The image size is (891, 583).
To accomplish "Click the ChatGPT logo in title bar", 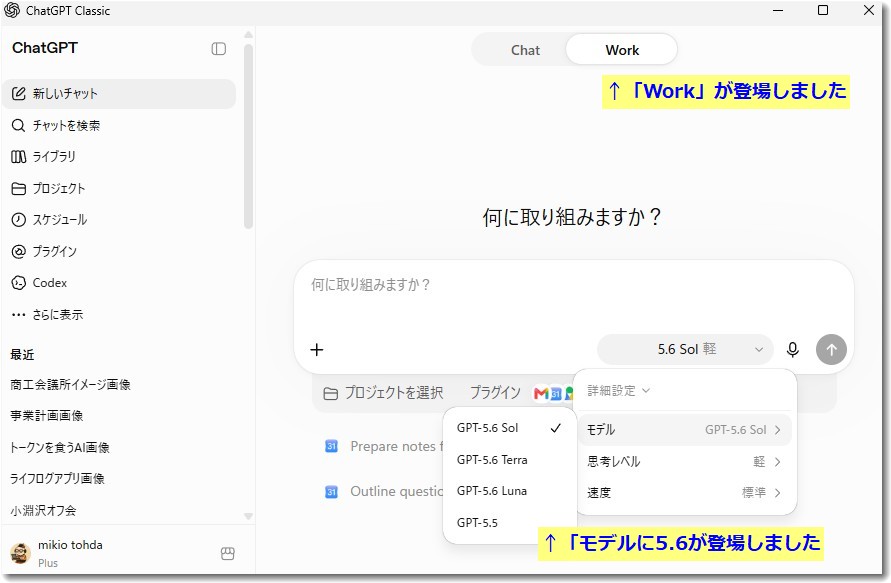I will click(12, 10).
